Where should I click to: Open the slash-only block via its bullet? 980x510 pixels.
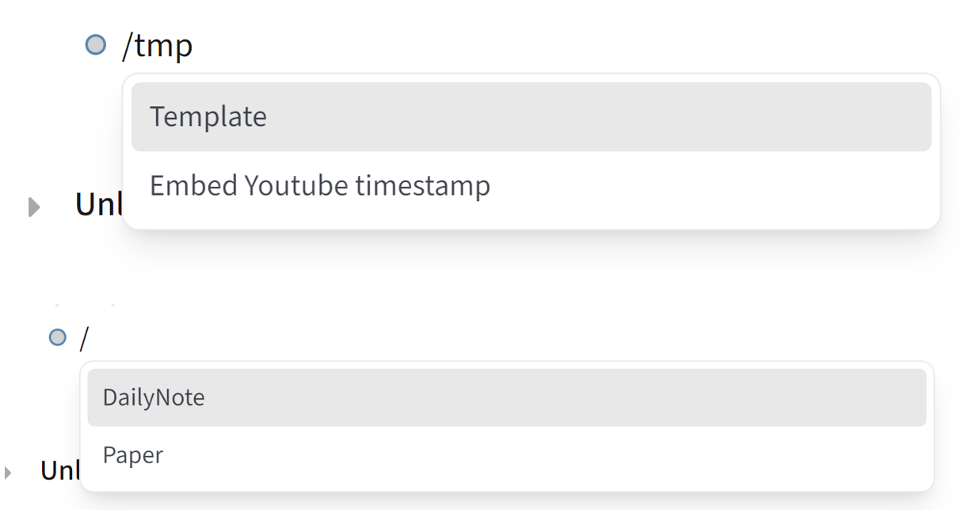[58, 338]
